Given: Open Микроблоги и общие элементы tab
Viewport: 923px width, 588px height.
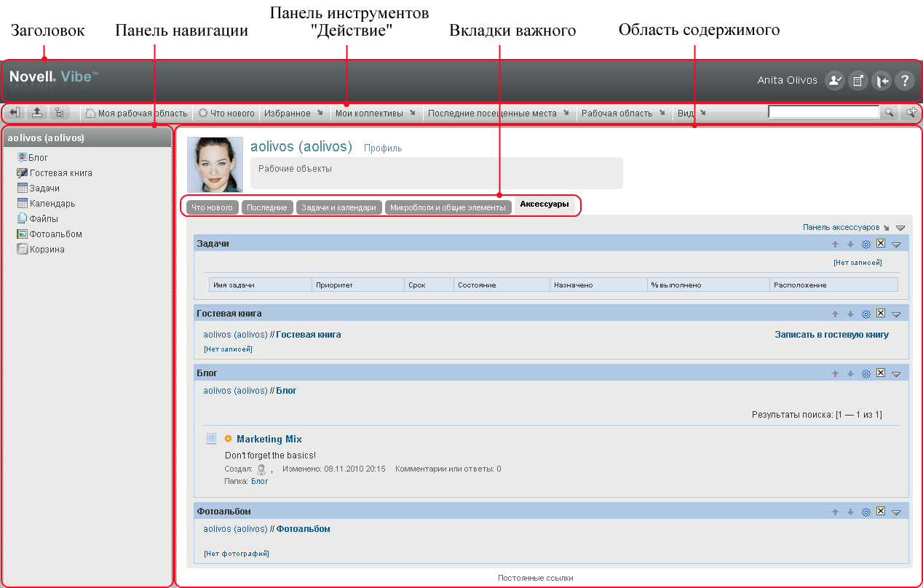Looking at the screenshot, I should point(448,207).
